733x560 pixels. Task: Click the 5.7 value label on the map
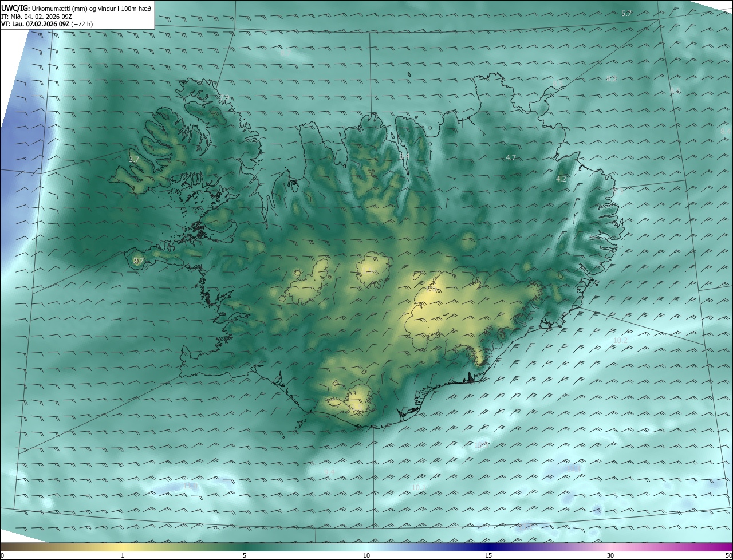(626, 13)
